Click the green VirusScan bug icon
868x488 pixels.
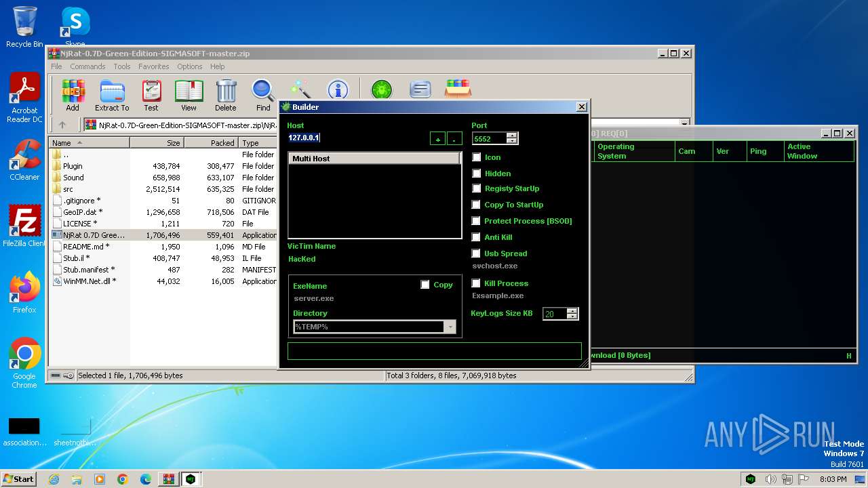click(x=382, y=89)
